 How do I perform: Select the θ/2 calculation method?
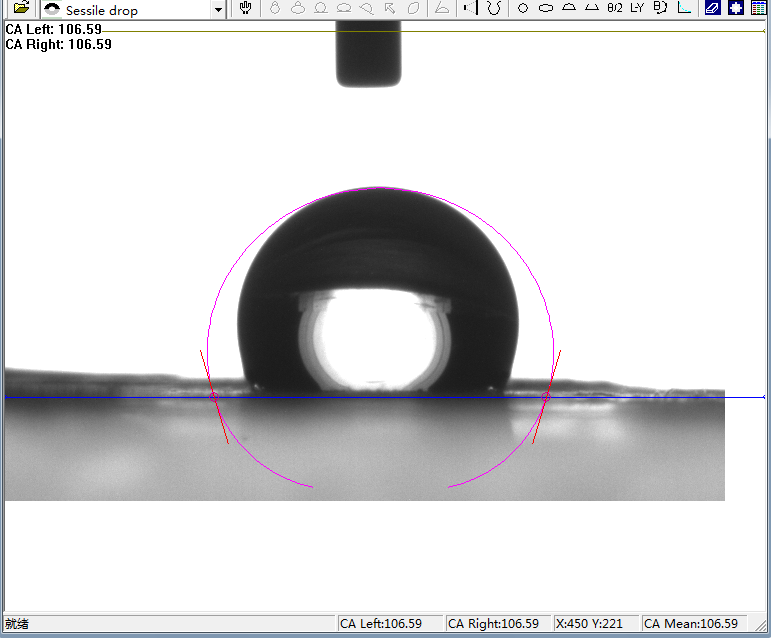(x=614, y=8)
